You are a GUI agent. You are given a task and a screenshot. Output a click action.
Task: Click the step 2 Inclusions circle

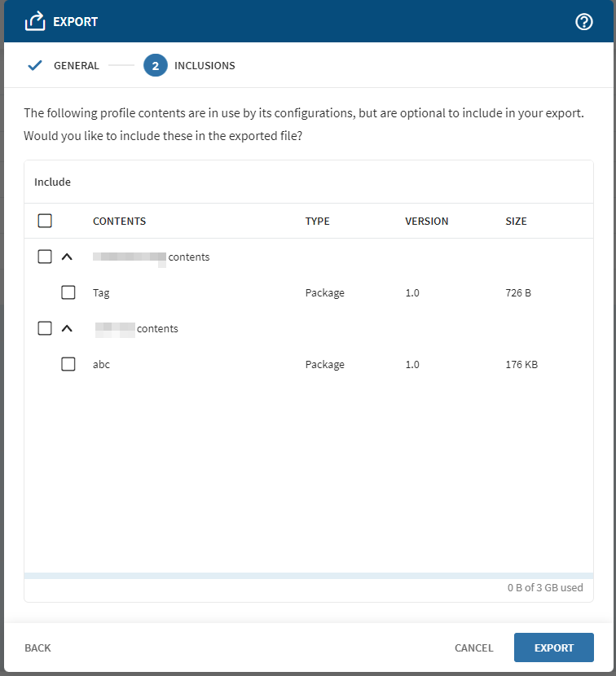click(155, 66)
